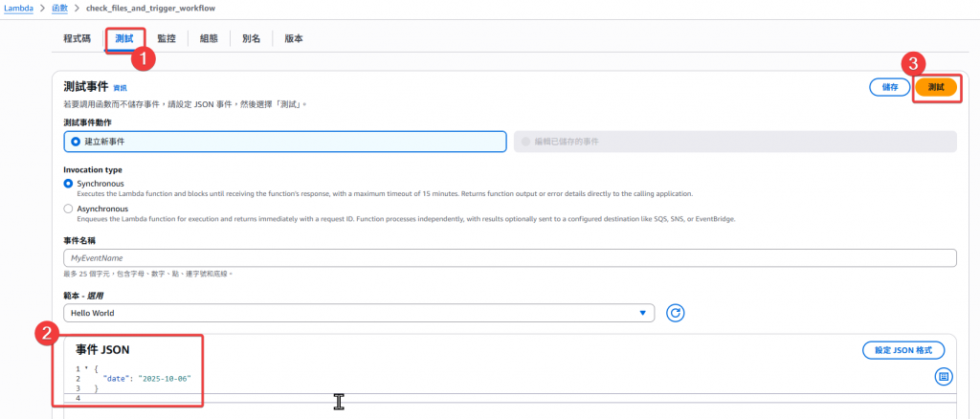Focus the 事件名稱 MyEventName input field
The height and width of the screenshot is (419, 980).
point(510,258)
